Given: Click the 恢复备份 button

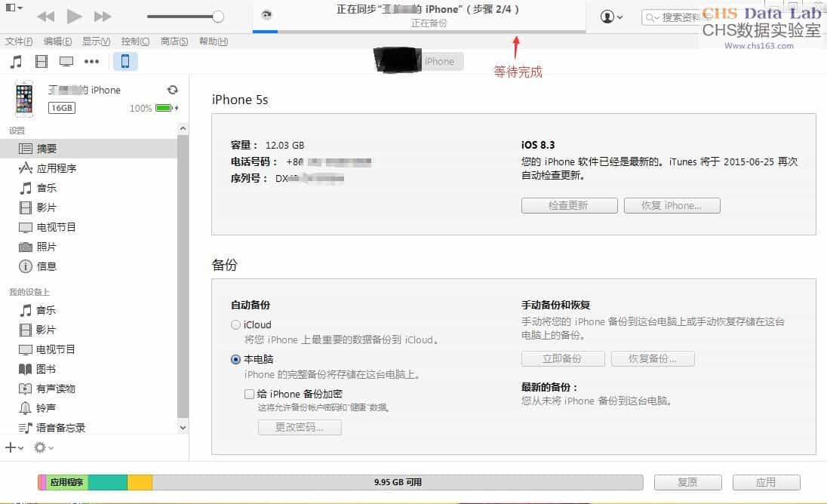Looking at the screenshot, I should pyautogui.click(x=653, y=359).
